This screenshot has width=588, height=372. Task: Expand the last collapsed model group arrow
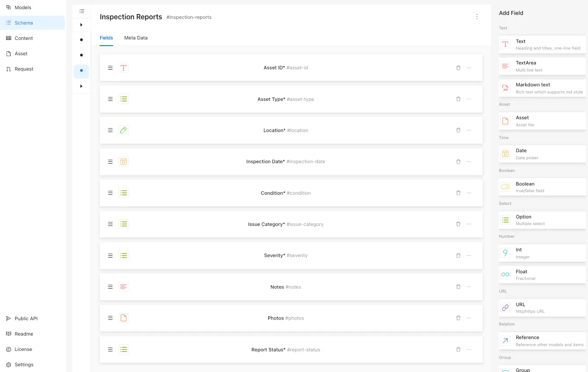[x=81, y=86]
